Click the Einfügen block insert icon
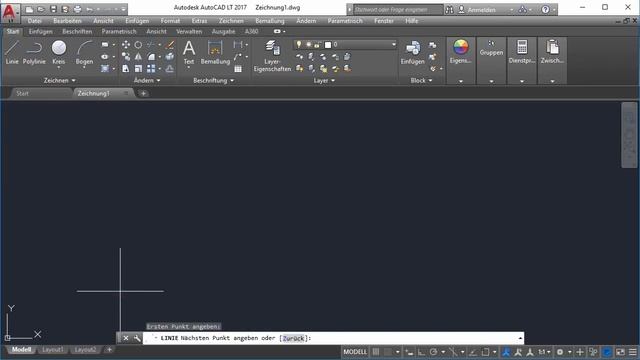Viewport: 640px width, 360px height. pos(412,52)
